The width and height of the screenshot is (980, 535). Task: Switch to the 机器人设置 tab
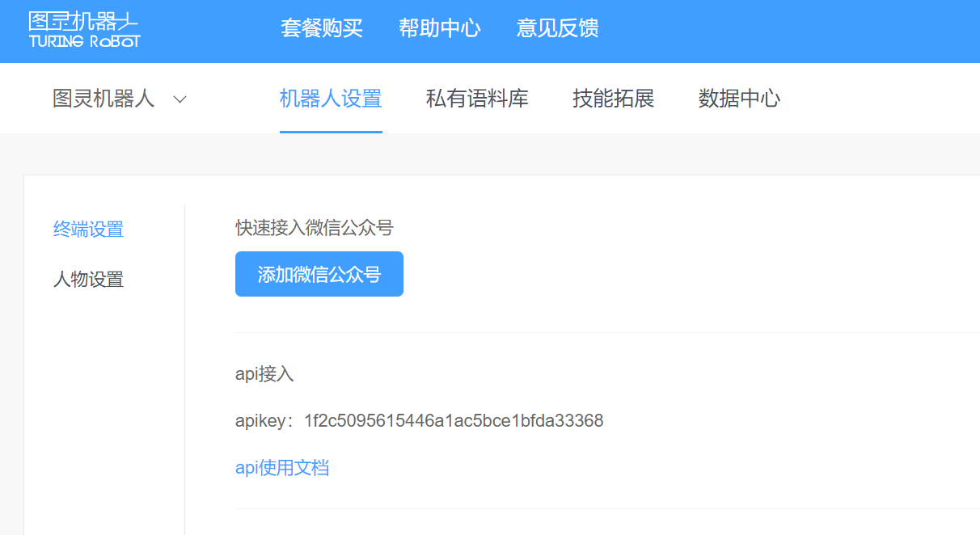click(331, 99)
